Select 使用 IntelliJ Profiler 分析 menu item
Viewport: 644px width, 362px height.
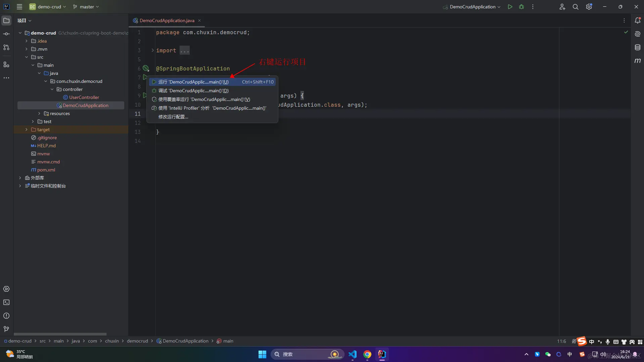click(212, 108)
